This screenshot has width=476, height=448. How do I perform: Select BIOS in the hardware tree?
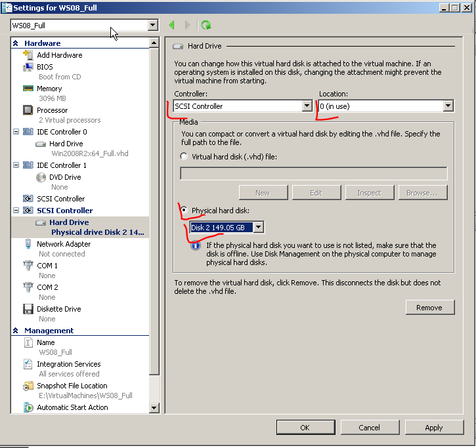point(45,67)
